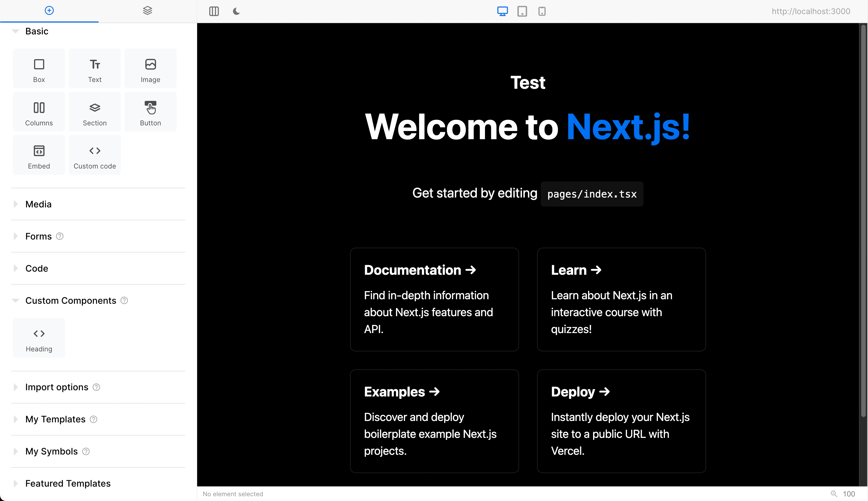Switch preview to tablet view

tap(522, 11)
